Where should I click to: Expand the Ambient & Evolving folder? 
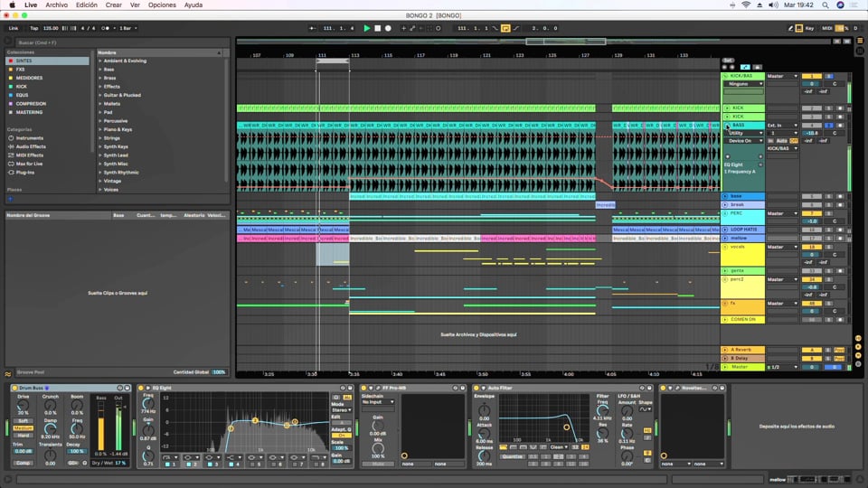[x=100, y=61]
